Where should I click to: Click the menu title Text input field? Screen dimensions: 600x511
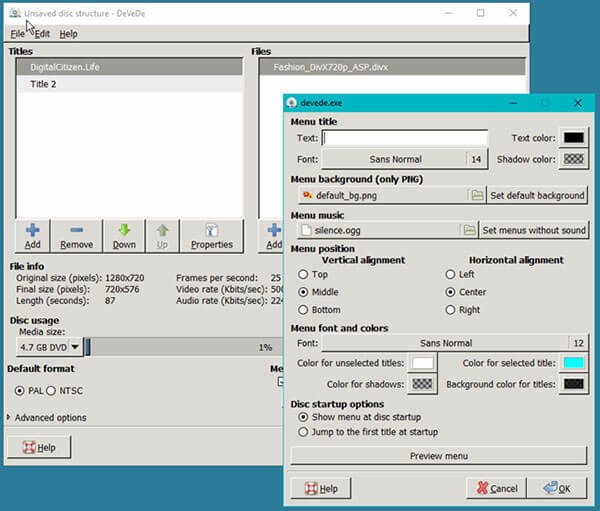[405, 138]
